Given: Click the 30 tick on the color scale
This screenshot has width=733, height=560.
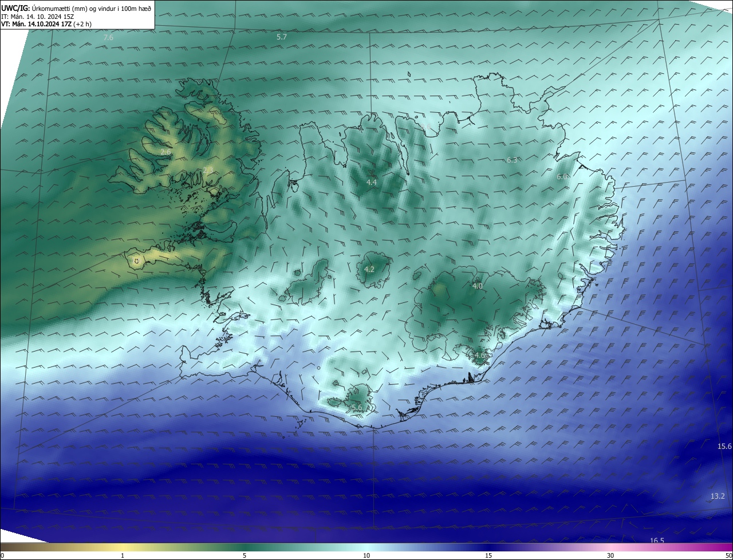Looking at the screenshot, I should [x=610, y=555].
